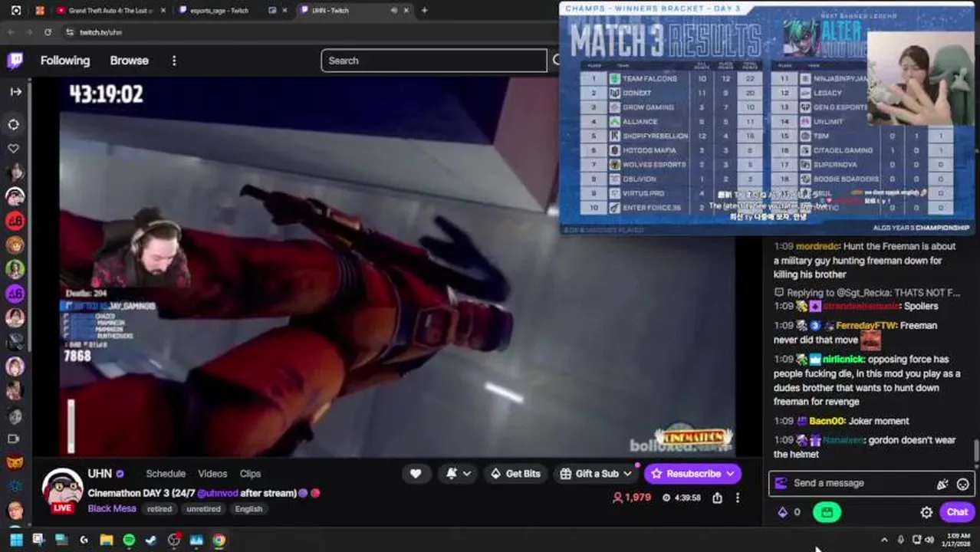Open Chrome from the taskbar

click(219, 540)
